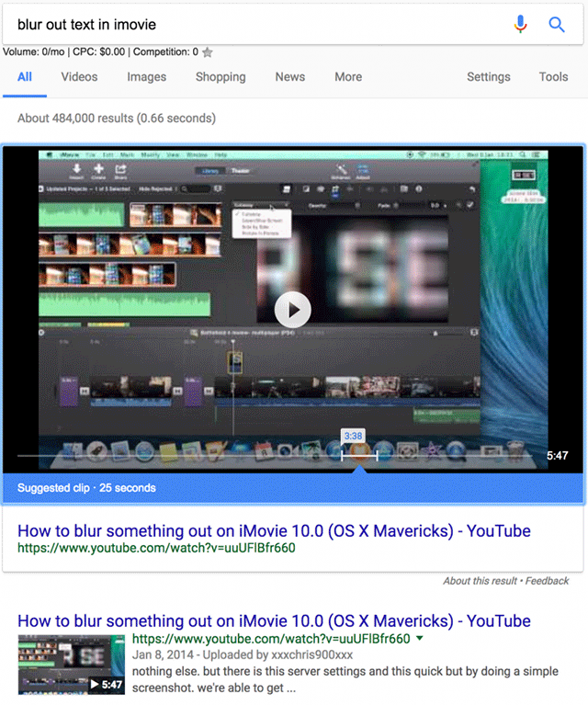Image resolution: width=588 pixels, height=705 pixels.
Task: Click the star icon beside Competition
Action: [208, 52]
